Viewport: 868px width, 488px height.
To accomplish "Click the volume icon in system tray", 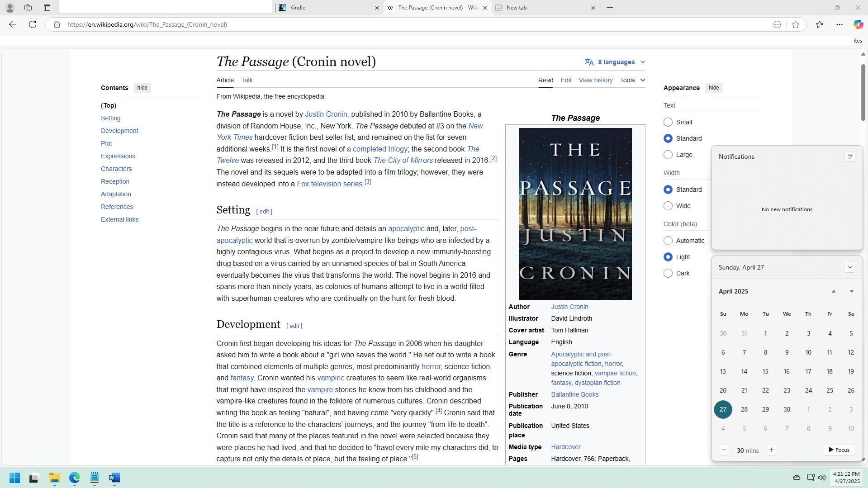I will point(822,478).
